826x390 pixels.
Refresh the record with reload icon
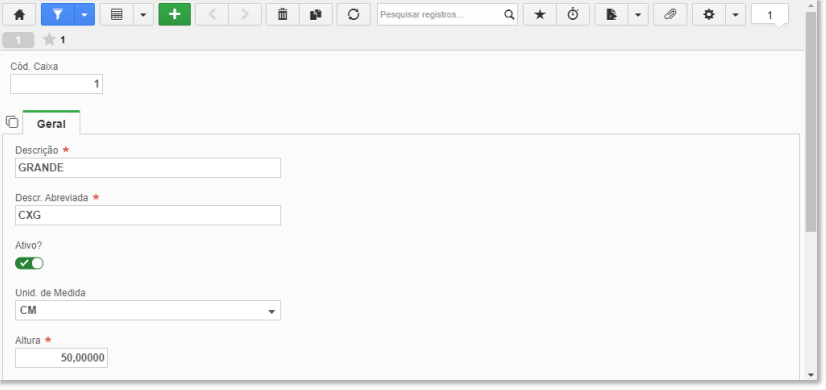coord(353,15)
